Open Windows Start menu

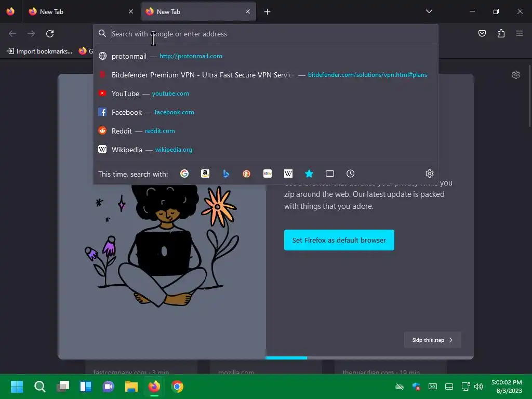(x=17, y=387)
